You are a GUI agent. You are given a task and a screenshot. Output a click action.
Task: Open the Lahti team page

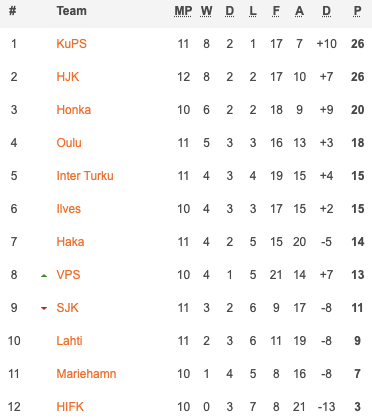pyautogui.click(x=69, y=341)
